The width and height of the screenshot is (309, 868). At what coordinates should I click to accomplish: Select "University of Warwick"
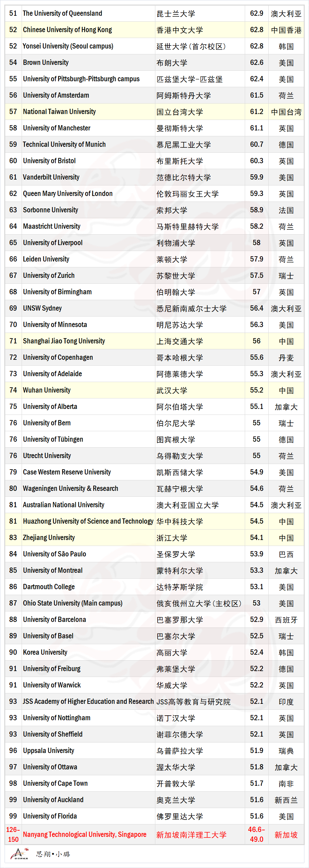pyautogui.click(x=52, y=685)
